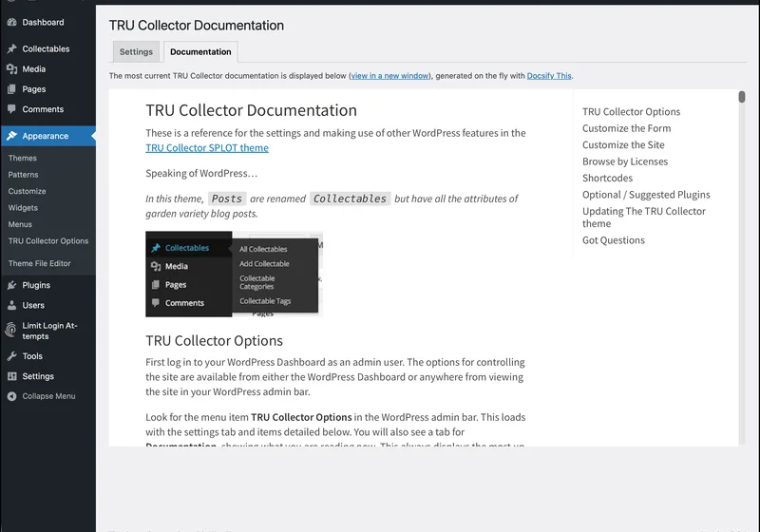Image resolution: width=760 pixels, height=532 pixels.
Task: Open the Tools menu label
Action: point(32,356)
